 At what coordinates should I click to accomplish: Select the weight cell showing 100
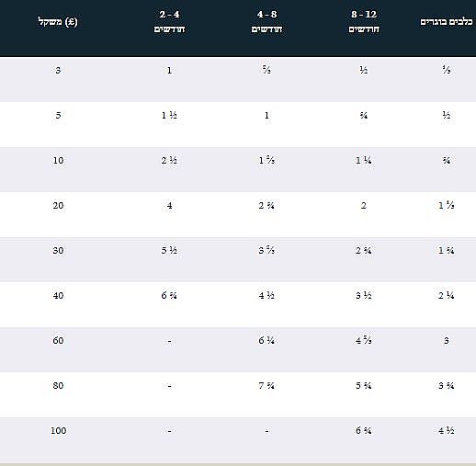[58, 430]
